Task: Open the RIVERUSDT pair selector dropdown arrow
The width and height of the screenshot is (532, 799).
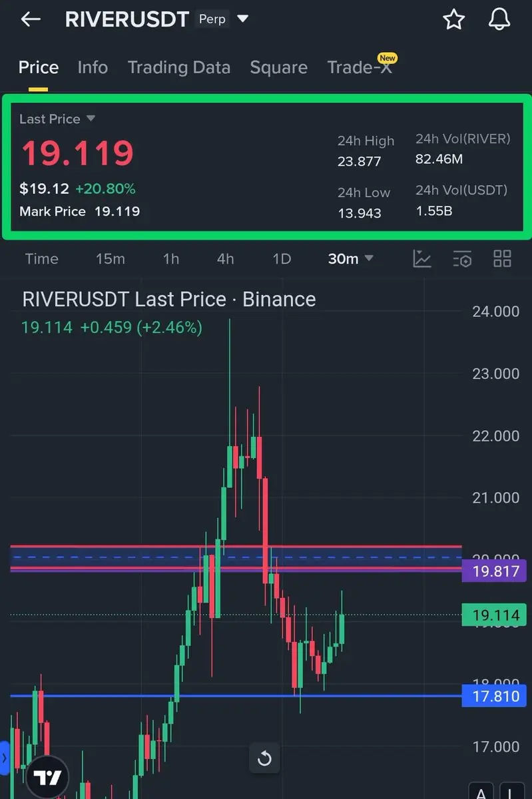Action: tap(243, 19)
